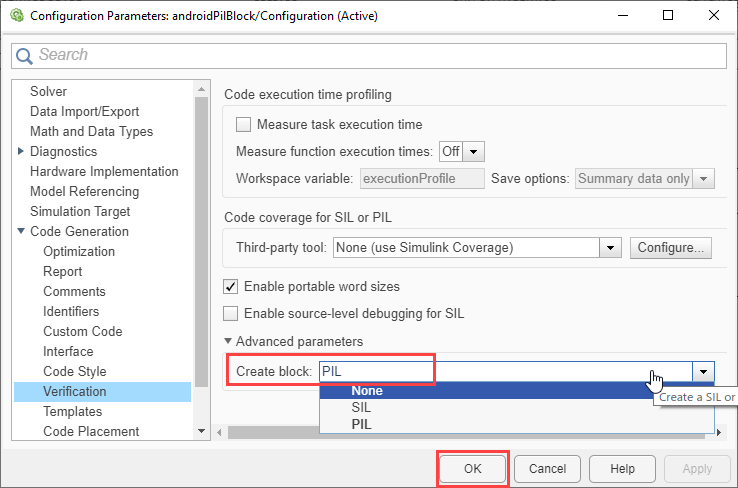The height and width of the screenshot is (488, 738).
Task: Open the Third-party tool dropdown
Action: pyautogui.click(x=610, y=247)
